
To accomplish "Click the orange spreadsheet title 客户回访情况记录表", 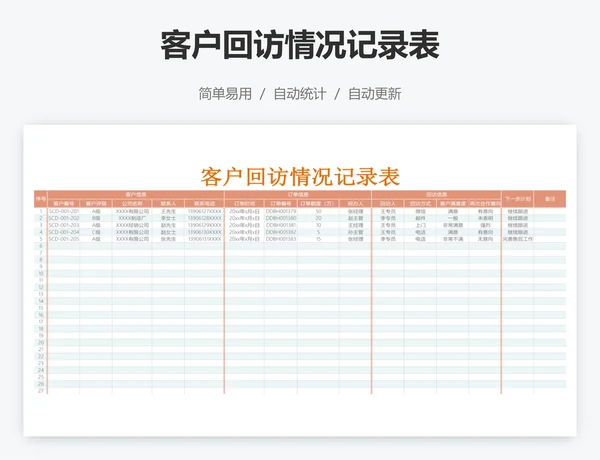I will (x=300, y=177).
